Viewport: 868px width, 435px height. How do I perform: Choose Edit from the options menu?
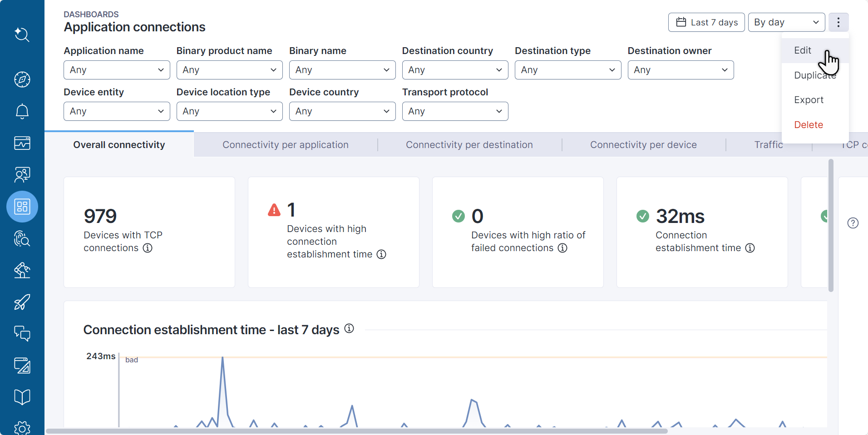[x=802, y=50]
